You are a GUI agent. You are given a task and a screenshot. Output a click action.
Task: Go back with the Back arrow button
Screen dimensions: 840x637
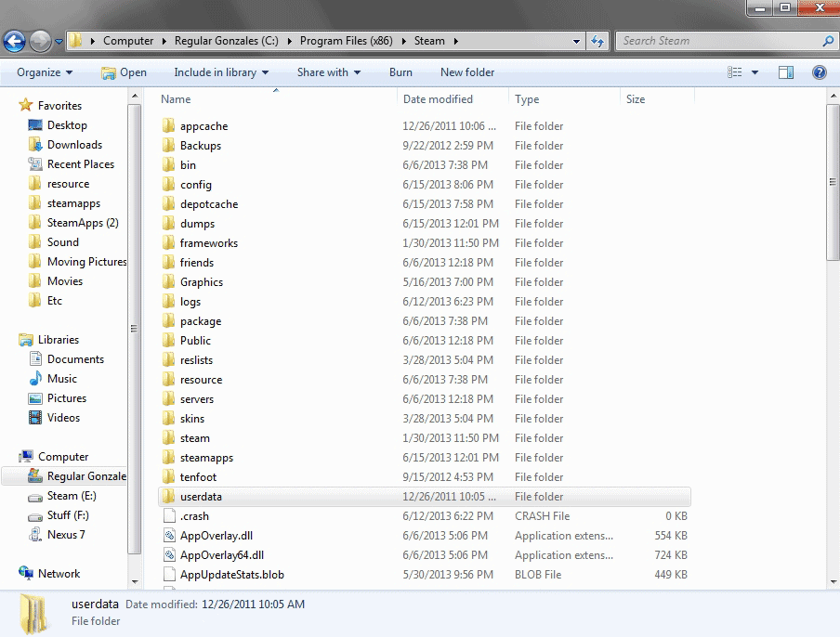pos(15,41)
